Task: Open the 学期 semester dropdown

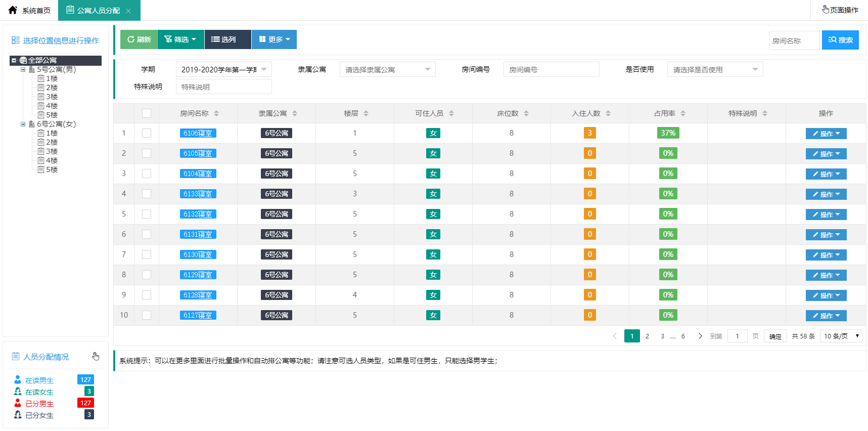Action: (224, 69)
